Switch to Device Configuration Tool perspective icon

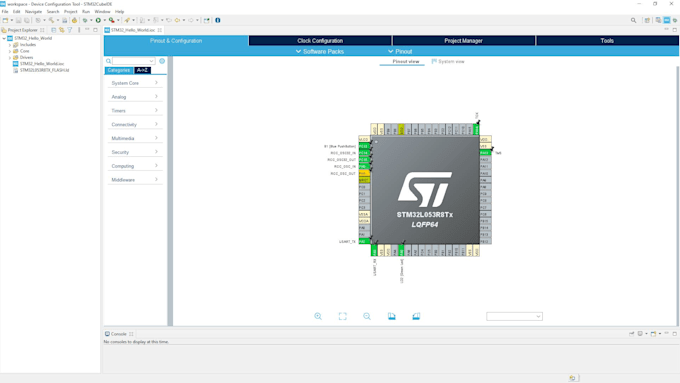pos(667,20)
